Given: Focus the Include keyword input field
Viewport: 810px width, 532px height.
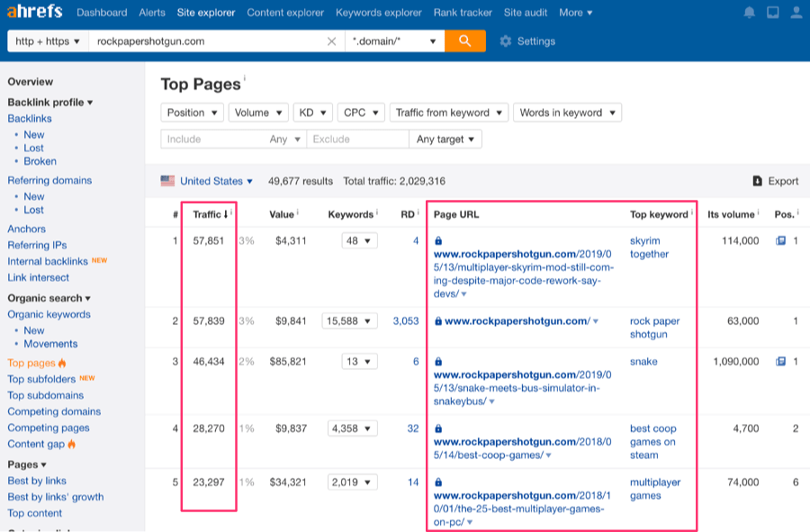Looking at the screenshot, I should point(211,139).
